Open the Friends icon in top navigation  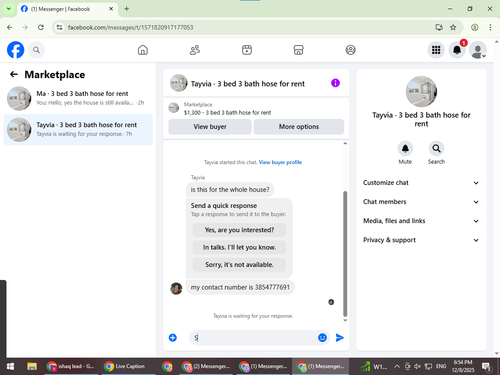tap(195, 50)
